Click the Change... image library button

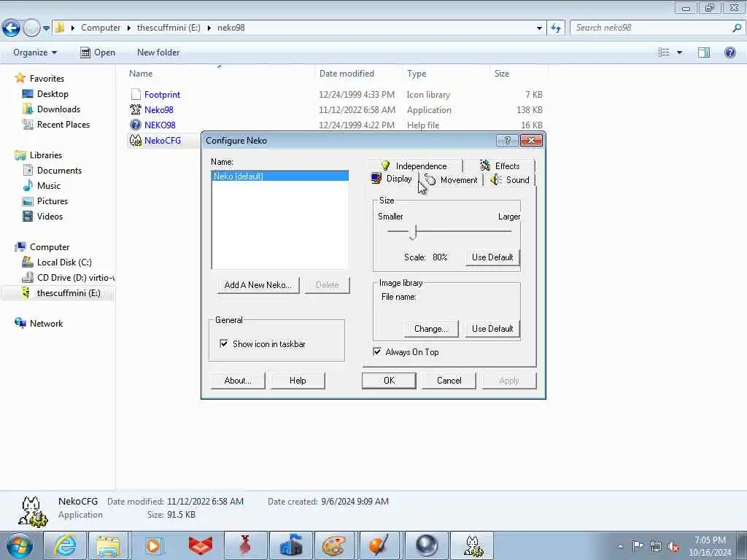pos(430,329)
